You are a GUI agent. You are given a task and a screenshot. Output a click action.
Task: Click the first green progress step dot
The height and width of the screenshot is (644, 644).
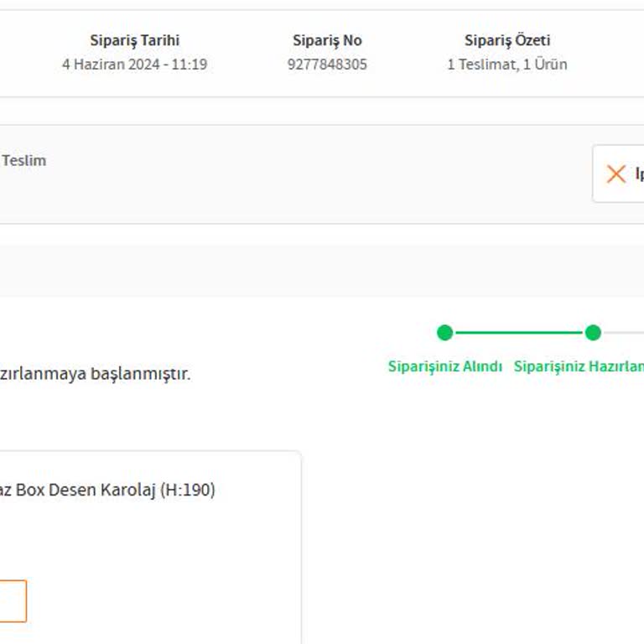click(x=445, y=333)
